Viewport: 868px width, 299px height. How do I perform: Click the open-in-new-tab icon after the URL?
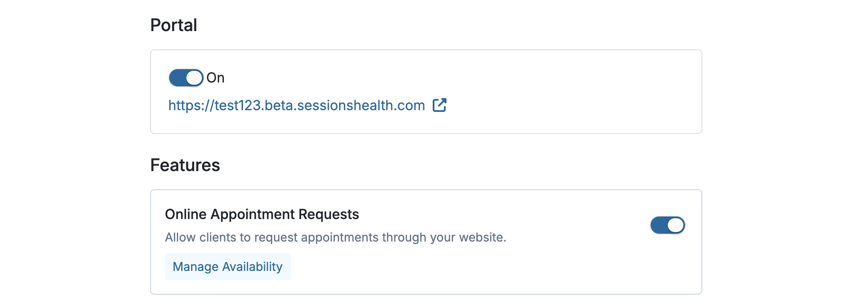coord(439,105)
